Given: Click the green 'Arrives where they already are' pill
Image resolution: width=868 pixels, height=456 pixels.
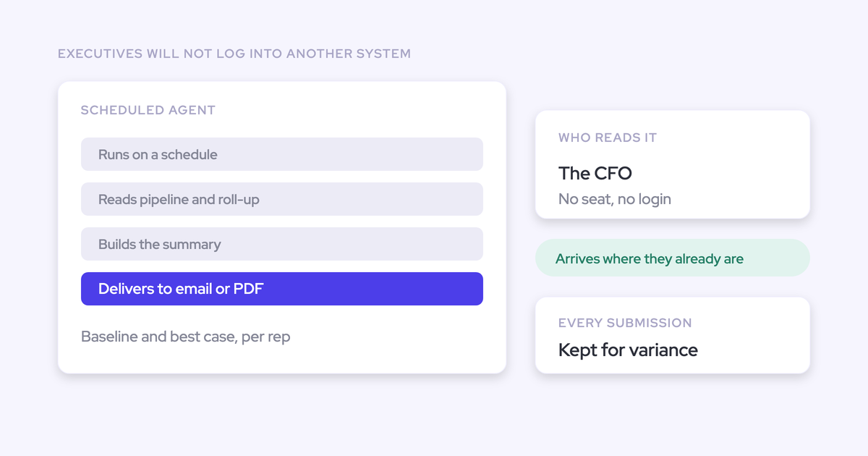Looking at the screenshot, I should [673, 258].
